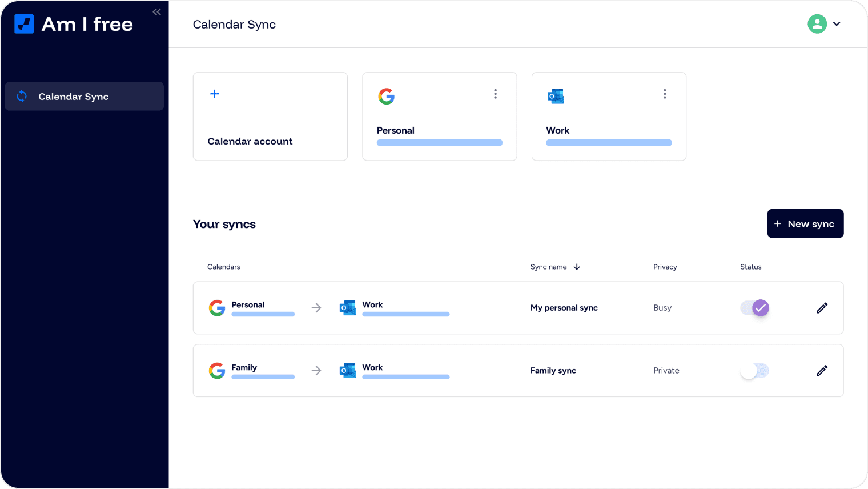868x489 pixels.
Task: Sort syncs by the Sync name column
Action: click(554, 267)
